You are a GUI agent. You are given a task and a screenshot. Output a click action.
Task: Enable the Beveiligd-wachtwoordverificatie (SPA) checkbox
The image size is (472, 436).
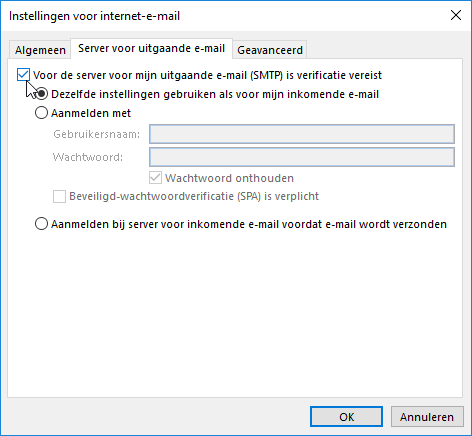point(59,196)
